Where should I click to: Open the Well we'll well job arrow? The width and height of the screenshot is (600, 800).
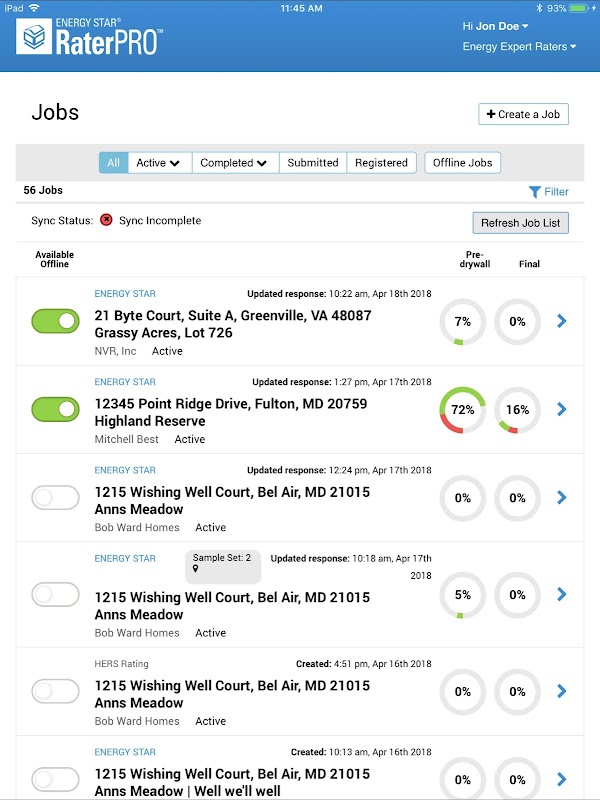pos(562,779)
